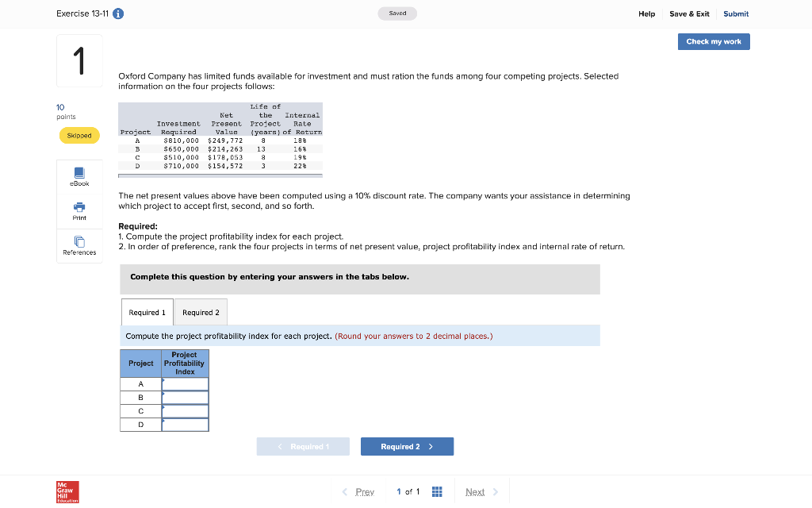The height and width of the screenshot is (508, 812).
Task: Click the info icon beside Exercise 13-11
Action: (x=118, y=13)
